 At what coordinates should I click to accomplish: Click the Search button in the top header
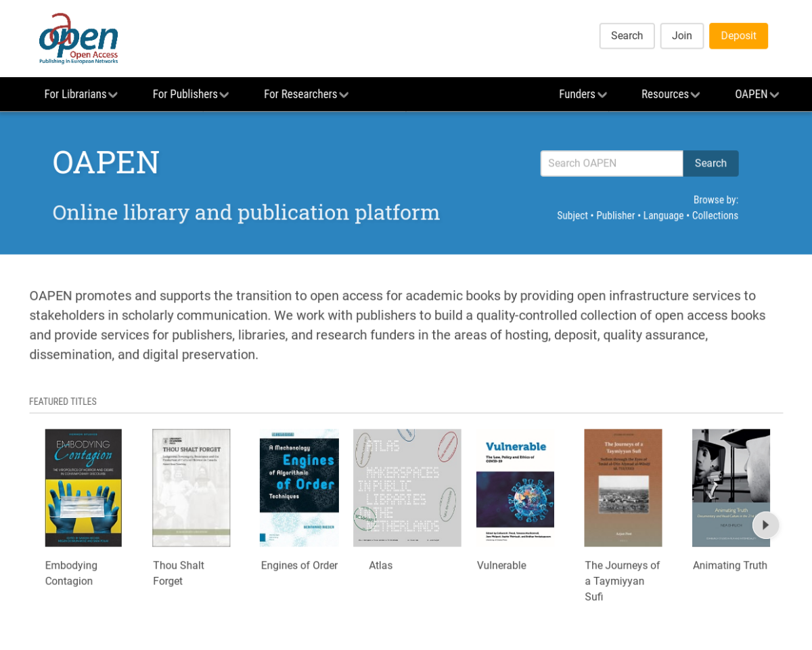(627, 36)
